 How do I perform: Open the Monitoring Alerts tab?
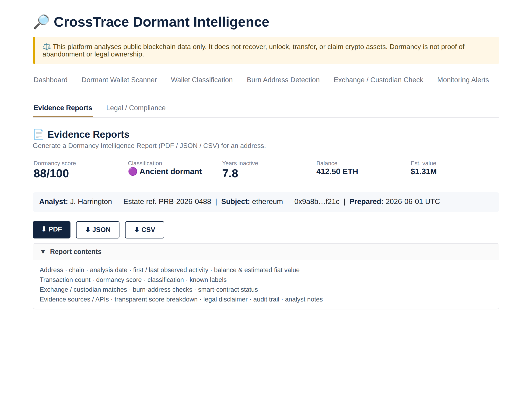point(463,80)
